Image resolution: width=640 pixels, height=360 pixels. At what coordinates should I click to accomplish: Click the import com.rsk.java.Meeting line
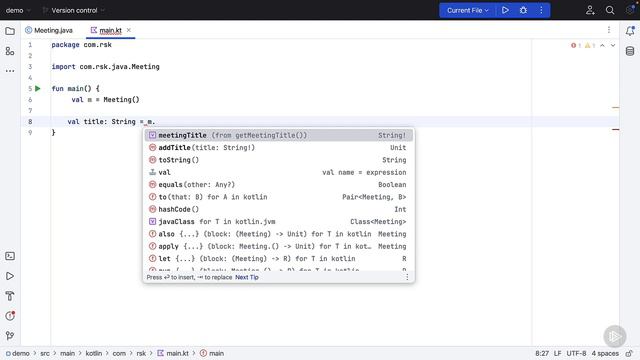105,67
